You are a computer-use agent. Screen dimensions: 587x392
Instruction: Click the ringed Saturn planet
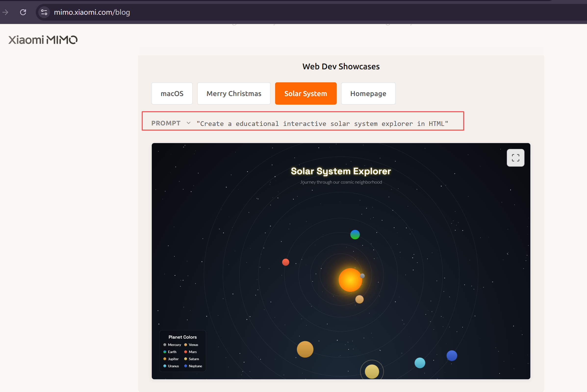click(371, 371)
